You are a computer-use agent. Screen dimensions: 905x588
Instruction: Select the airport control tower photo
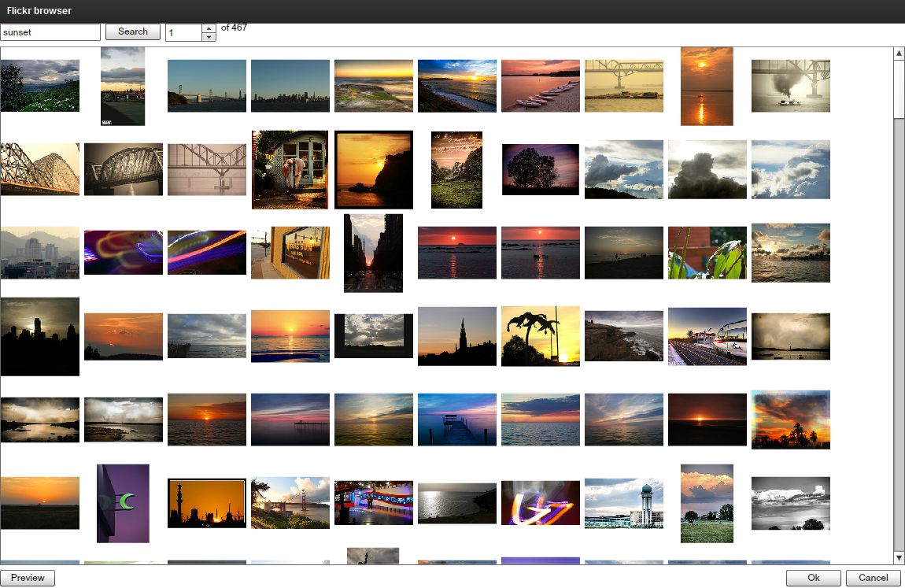coord(623,504)
